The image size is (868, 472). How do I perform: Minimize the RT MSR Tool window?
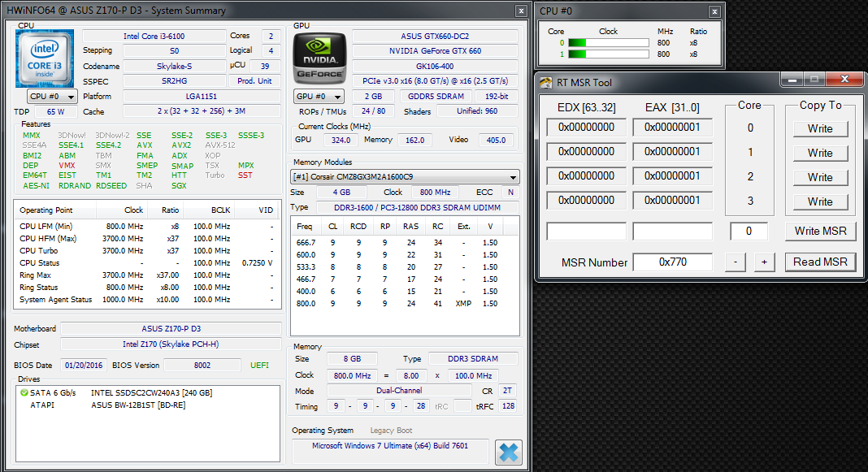[792, 80]
